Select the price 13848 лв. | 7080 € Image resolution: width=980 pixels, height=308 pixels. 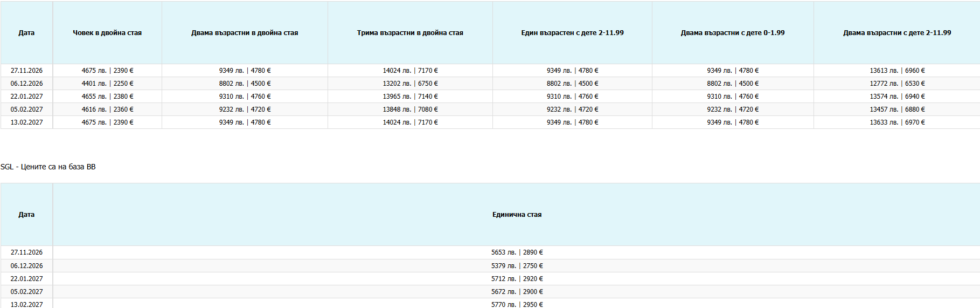[x=410, y=109]
